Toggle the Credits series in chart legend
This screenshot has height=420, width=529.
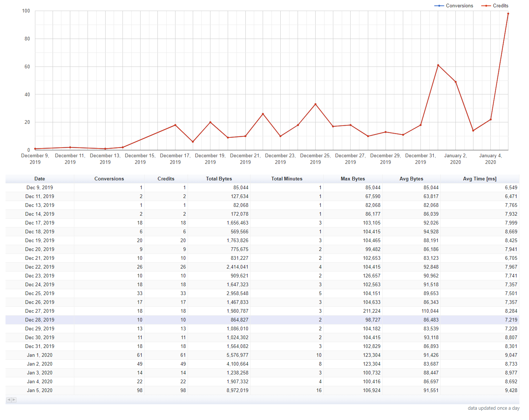(495, 6)
